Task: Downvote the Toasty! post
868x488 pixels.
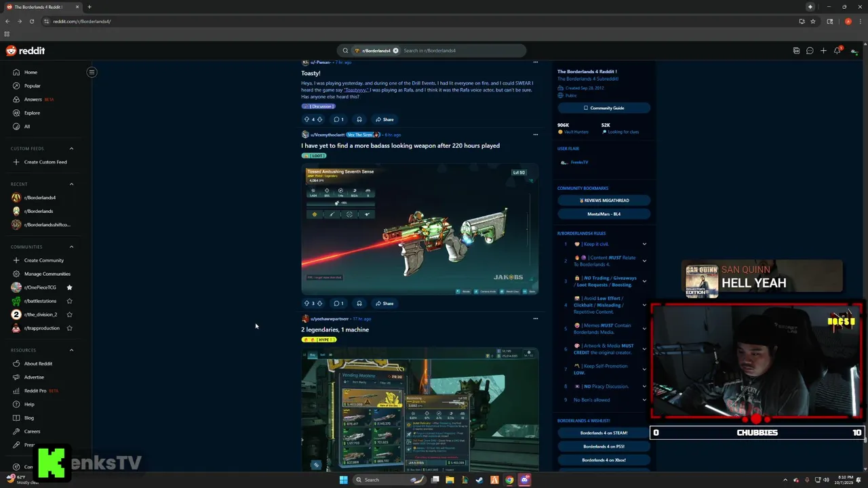Action: (319, 119)
